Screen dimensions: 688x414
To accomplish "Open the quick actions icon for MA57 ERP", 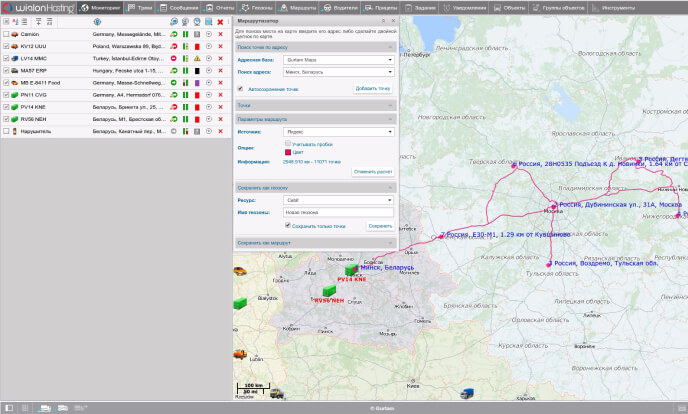I will 209,71.
